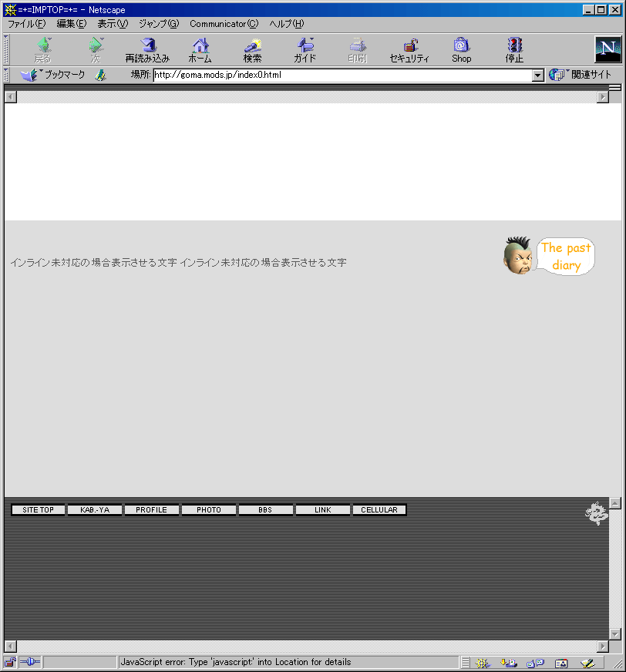Viewport: 626px width, 672px height.
Task: Open the 表示(V) menu
Action: pos(113,24)
